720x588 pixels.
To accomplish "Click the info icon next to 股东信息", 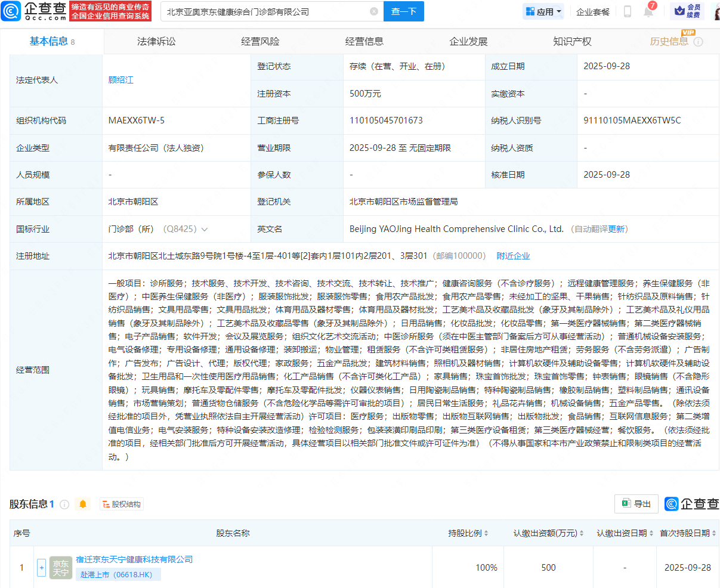I will [x=64, y=505].
